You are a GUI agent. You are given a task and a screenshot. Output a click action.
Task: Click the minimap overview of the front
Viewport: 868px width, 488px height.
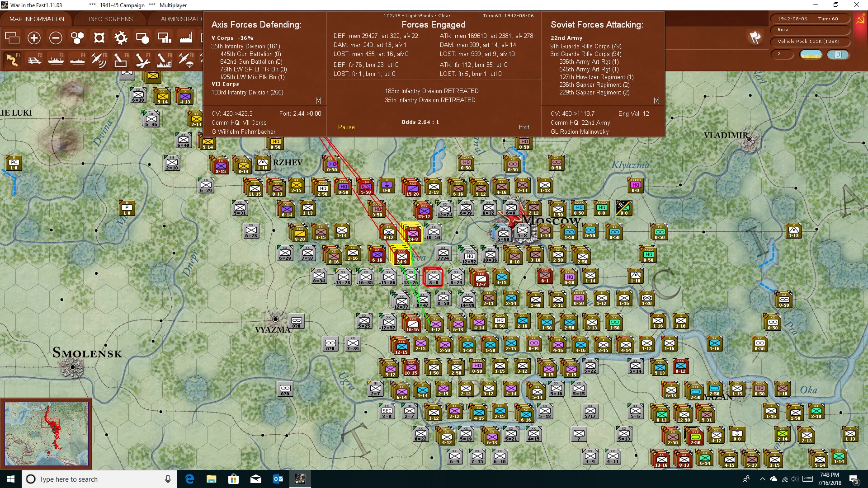(x=46, y=434)
